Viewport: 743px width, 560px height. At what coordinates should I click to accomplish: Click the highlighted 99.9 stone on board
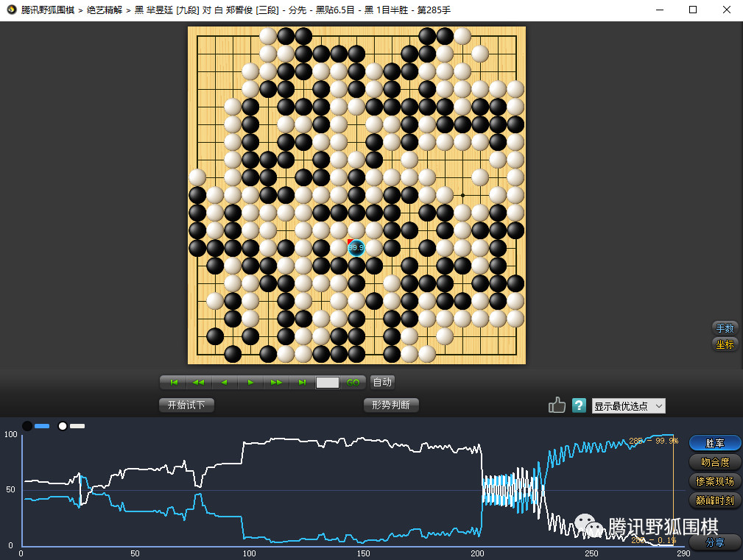pos(356,248)
